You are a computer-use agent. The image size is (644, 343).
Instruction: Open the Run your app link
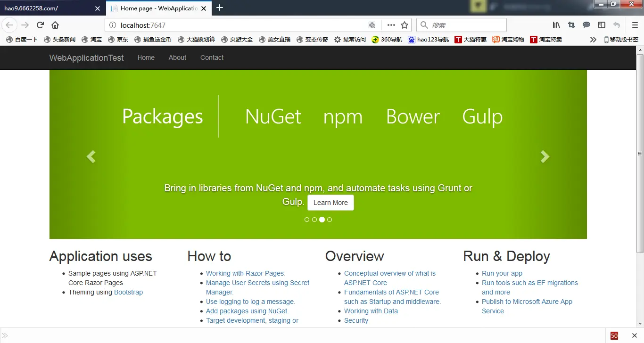502,273
